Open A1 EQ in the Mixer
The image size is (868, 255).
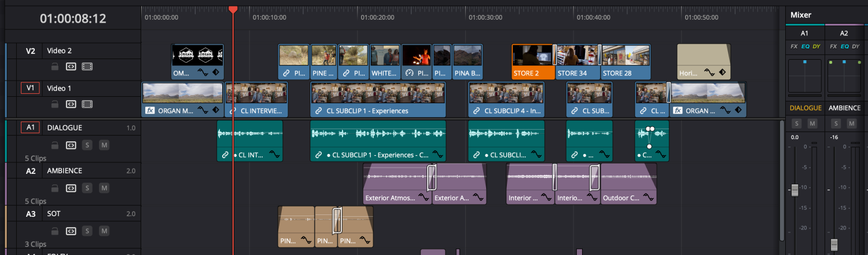click(x=805, y=46)
